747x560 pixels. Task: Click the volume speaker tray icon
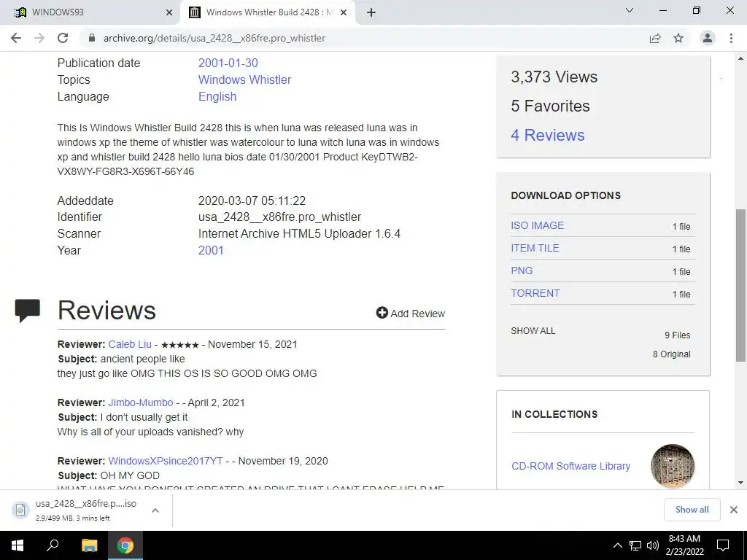pos(653,545)
